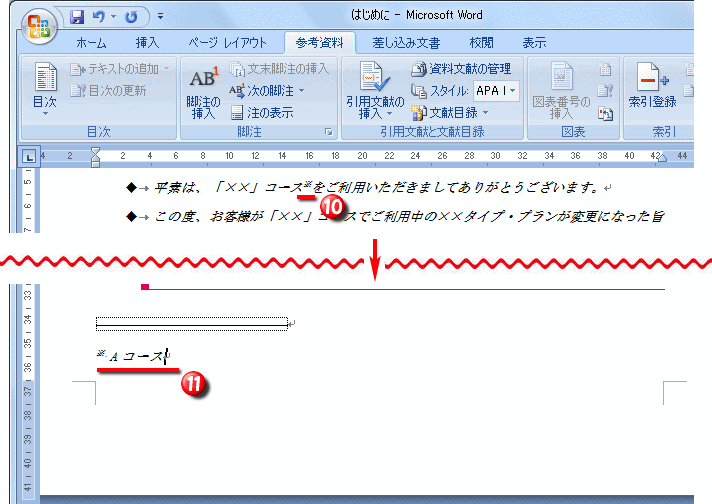Customize the Quick Access Toolbar dropdown
The height and width of the screenshot is (504, 712).
(x=160, y=16)
